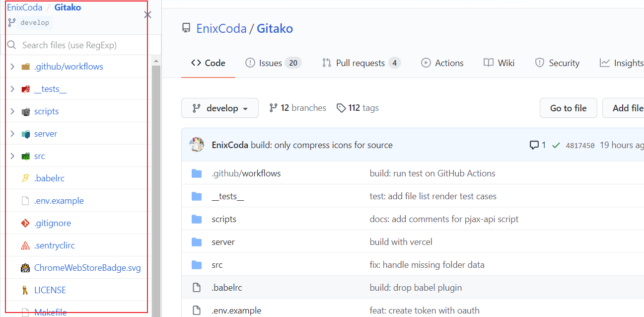The image size is (644, 317).
Task: Click the .github/workflows folder icon in Gitako sidebar
Action: [26, 67]
